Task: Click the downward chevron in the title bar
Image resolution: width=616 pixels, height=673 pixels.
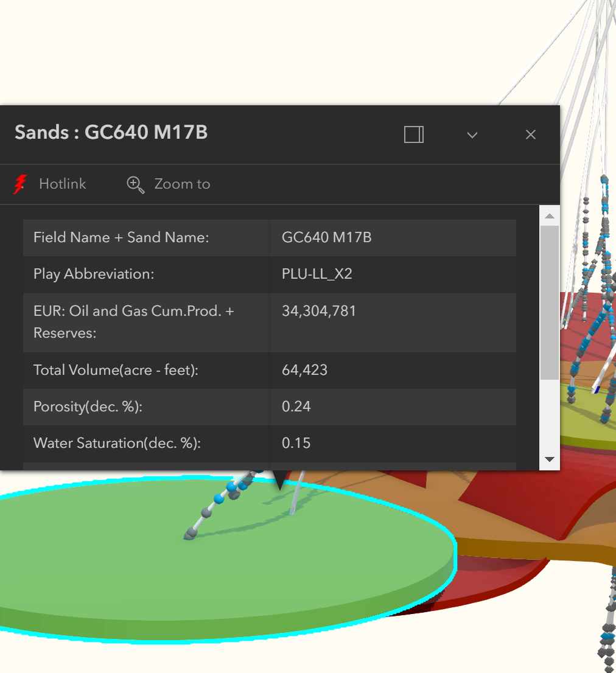Action: click(472, 135)
